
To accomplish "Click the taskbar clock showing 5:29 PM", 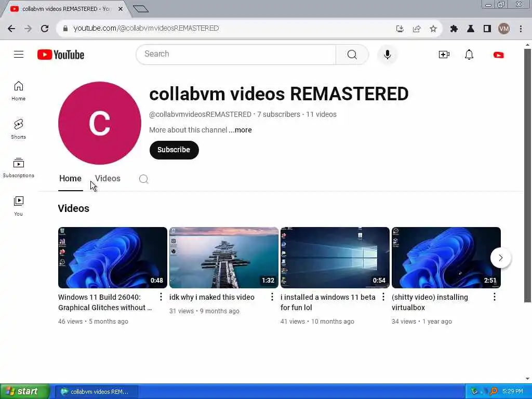I will pos(513,392).
